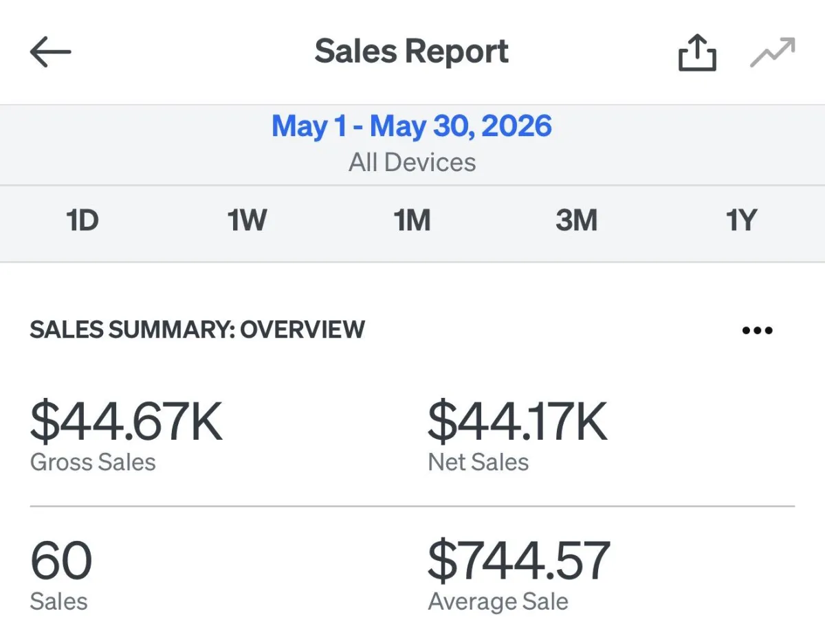Image resolution: width=825 pixels, height=644 pixels.
Task: Tap the Sales Summary: Overview heading
Action: tap(197, 330)
